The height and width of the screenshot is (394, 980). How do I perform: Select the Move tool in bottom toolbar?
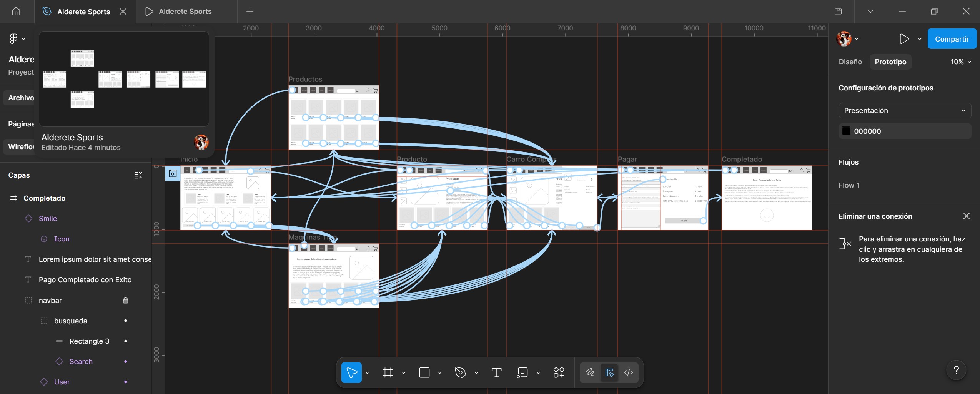[x=351, y=372]
